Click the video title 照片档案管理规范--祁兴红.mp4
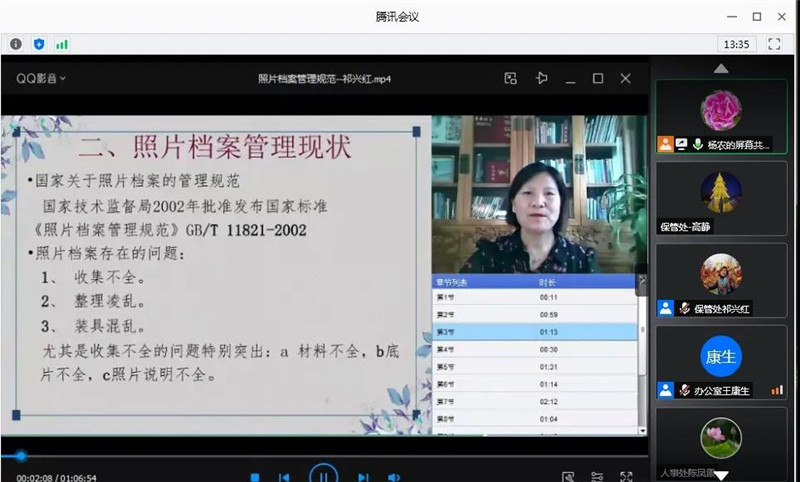Screen dimensions: 800x482 (x=324, y=79)
